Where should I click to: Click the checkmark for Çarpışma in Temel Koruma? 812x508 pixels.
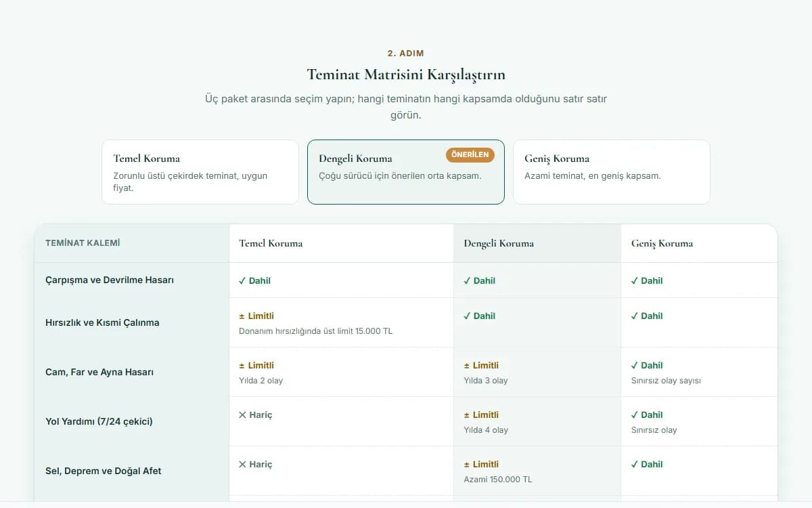(x=242, y=280)
